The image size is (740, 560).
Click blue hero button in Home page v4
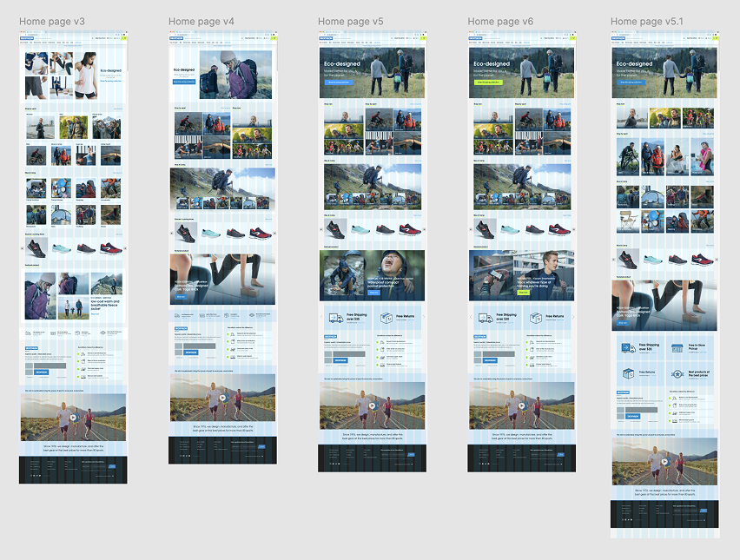[184, 82]
